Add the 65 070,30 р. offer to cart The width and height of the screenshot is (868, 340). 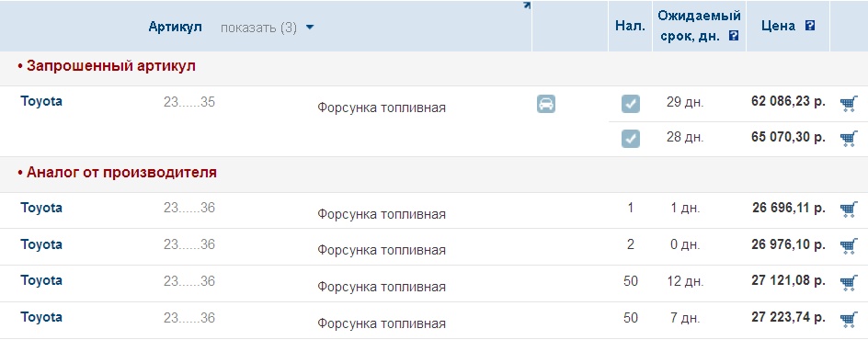[849, 138]
